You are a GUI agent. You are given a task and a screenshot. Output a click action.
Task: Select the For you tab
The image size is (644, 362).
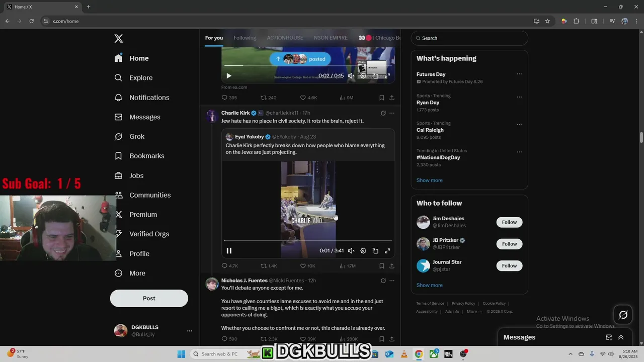(x=214, y=38)
